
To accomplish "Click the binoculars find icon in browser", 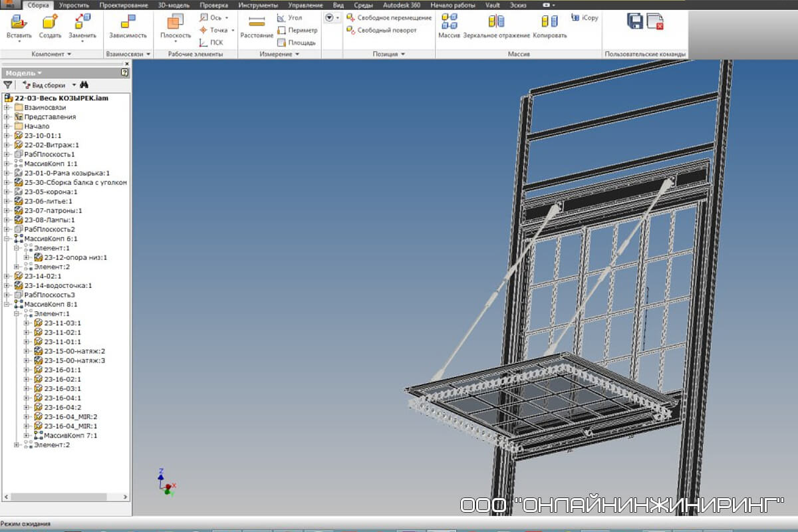I will pos(84,85).
